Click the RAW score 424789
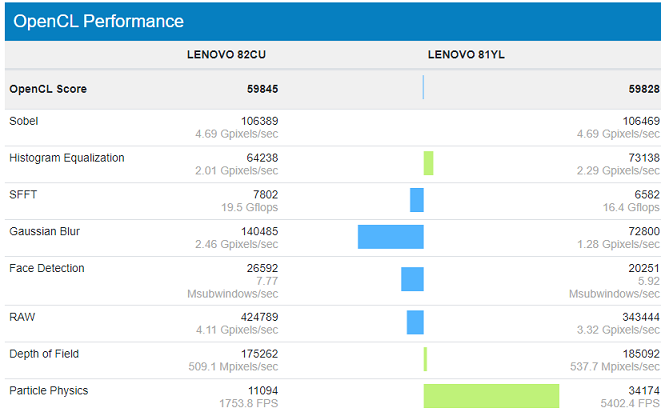Screen dimensions: 661x416 click(x=259, y=317)
